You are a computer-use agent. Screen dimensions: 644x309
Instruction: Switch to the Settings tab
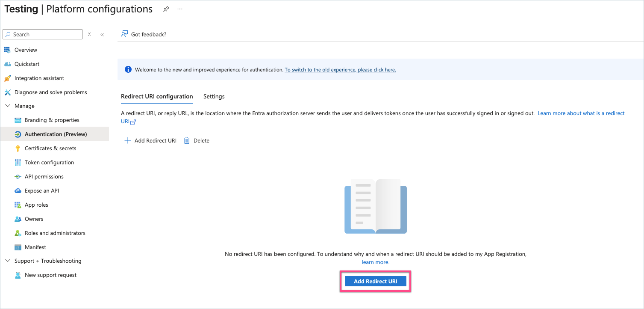coord(214,97)
